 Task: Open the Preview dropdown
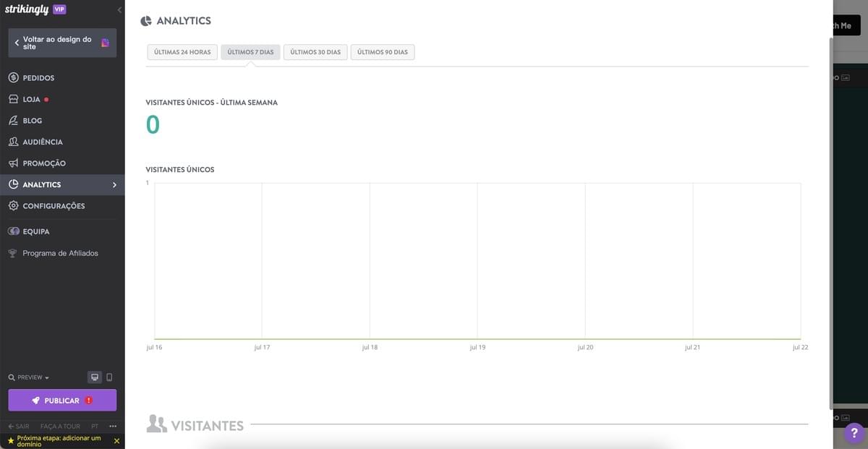(30, 377)
